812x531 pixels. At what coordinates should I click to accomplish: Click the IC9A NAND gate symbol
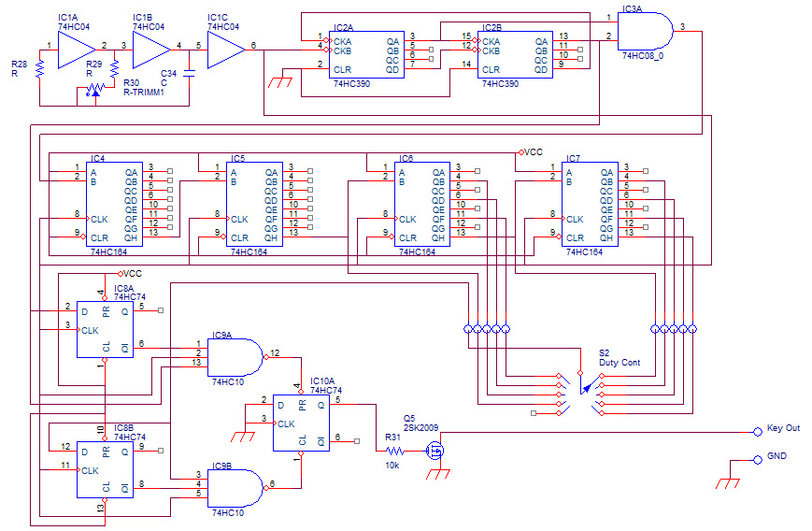click(x=235, y=357)
